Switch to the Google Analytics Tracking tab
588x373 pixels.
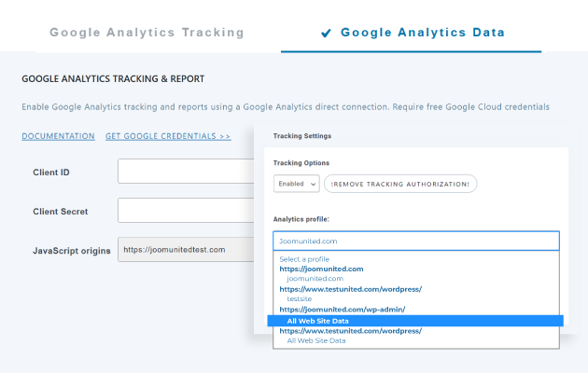tap(147, 33)
